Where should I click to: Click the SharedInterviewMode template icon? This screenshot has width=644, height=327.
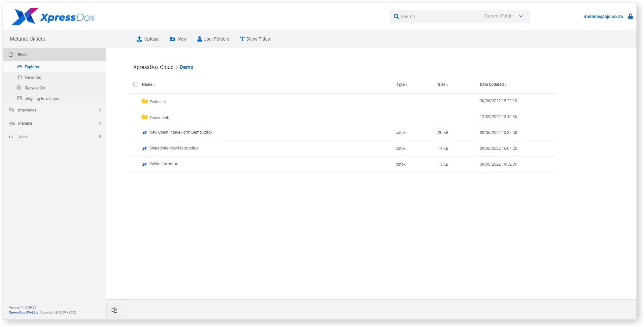point(145,148)
